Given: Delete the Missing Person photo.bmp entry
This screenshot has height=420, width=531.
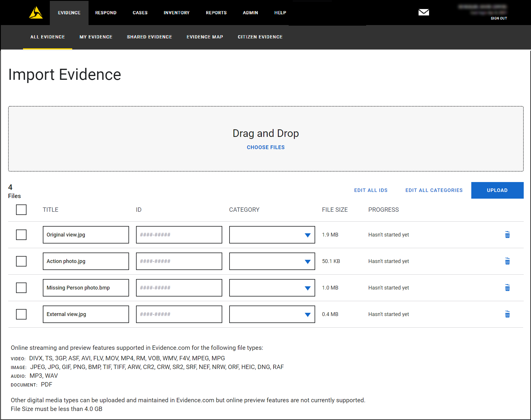Looking at the screenshot, I should tap(507, 288).
